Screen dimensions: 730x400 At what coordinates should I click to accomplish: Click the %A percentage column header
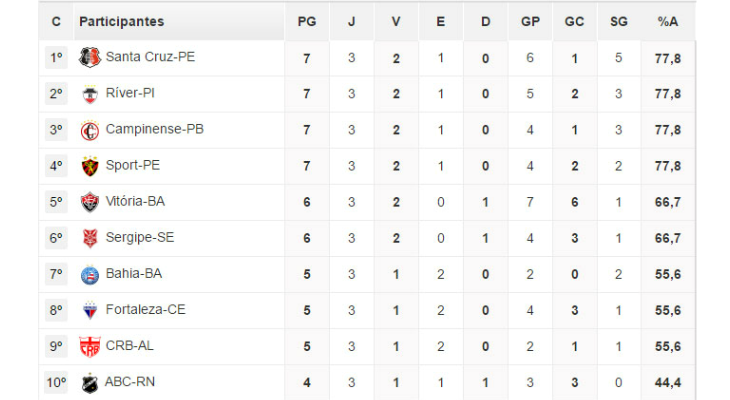click(669, 21)
